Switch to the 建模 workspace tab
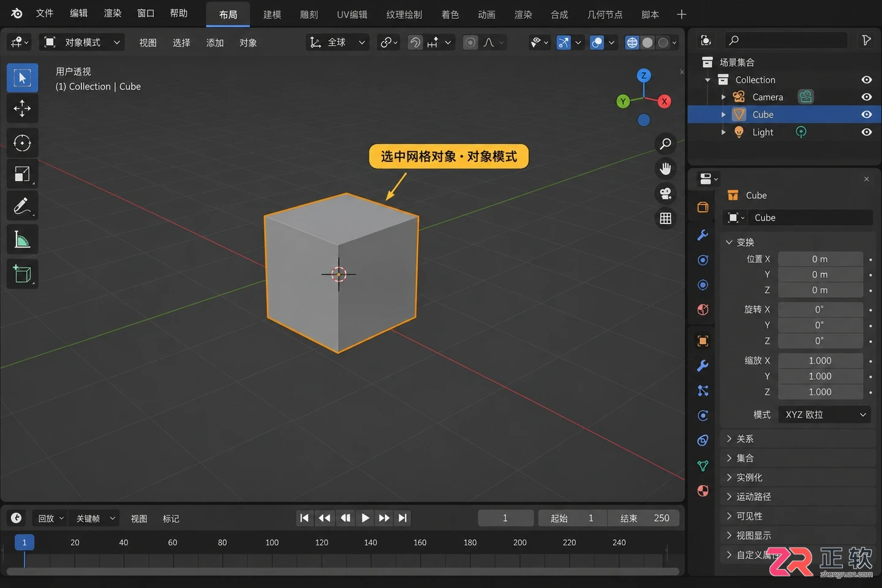Screen dimensions: 882x588 (x=272, y=15)
